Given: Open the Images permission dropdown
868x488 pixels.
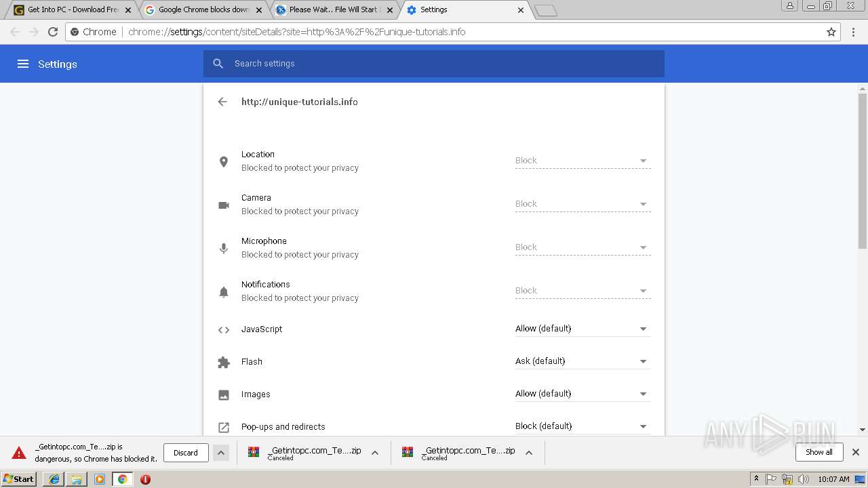Looking at the screenshot, I should [583, 394].
